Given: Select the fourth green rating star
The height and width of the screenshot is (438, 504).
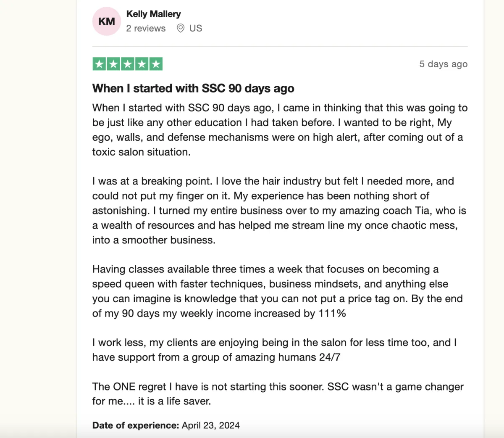Looking at the screenshot, I should tap(142, 64).
